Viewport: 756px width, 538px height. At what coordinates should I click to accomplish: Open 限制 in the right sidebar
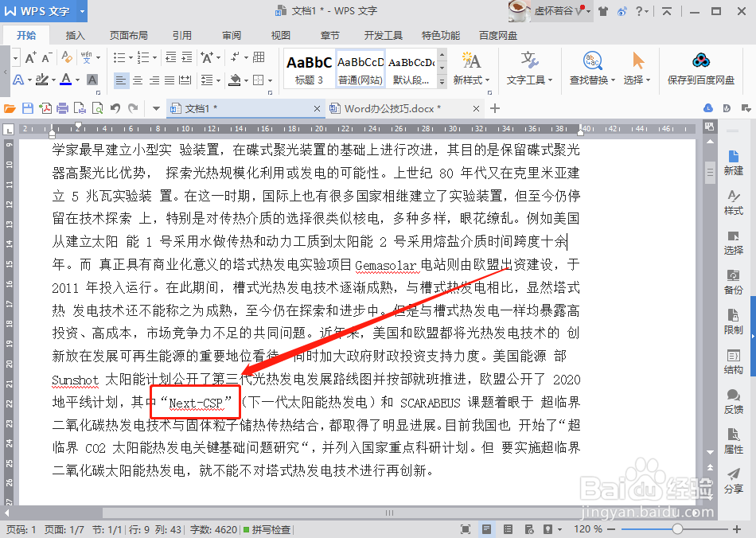click(x=734, y=322)
